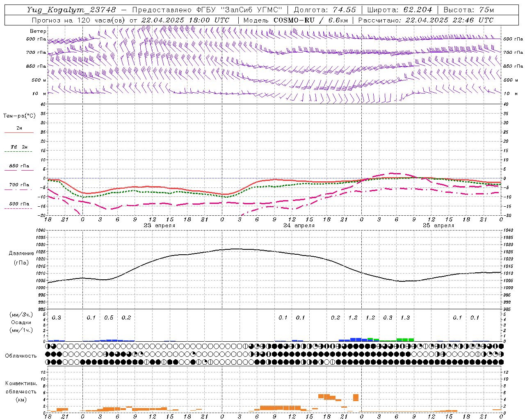Click the 0.5 precipitation amount value
The width and height of the screenshot is (525, 420).
pyautogui.click(x=109, y=318)
